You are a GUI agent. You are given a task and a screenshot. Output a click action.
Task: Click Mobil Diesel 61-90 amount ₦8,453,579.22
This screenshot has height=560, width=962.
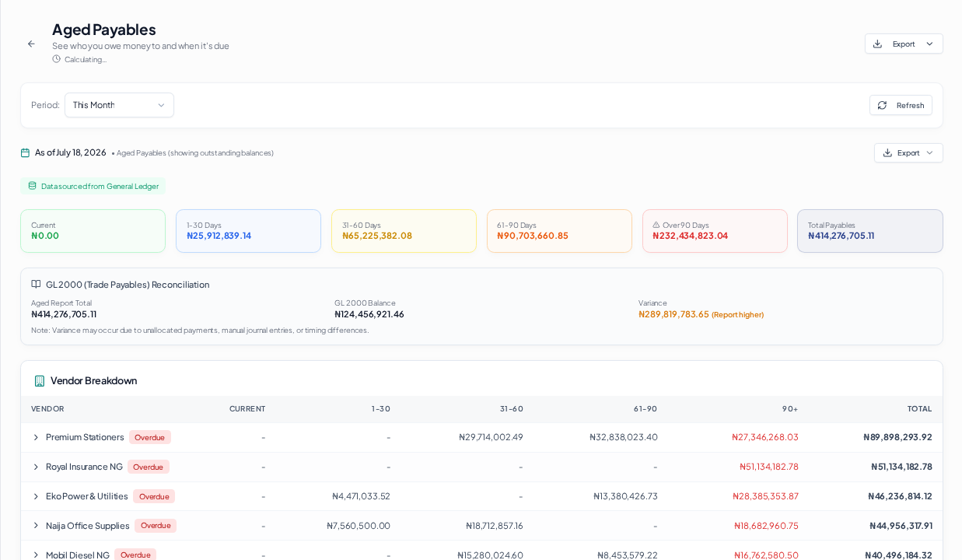tap(628, 555)
